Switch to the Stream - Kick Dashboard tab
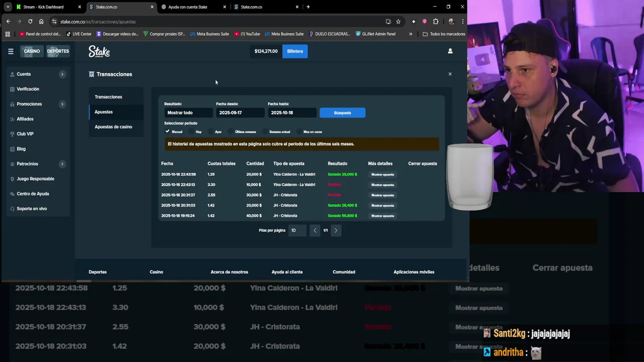This screenshot has height=362, width=644. coord(48,7)
